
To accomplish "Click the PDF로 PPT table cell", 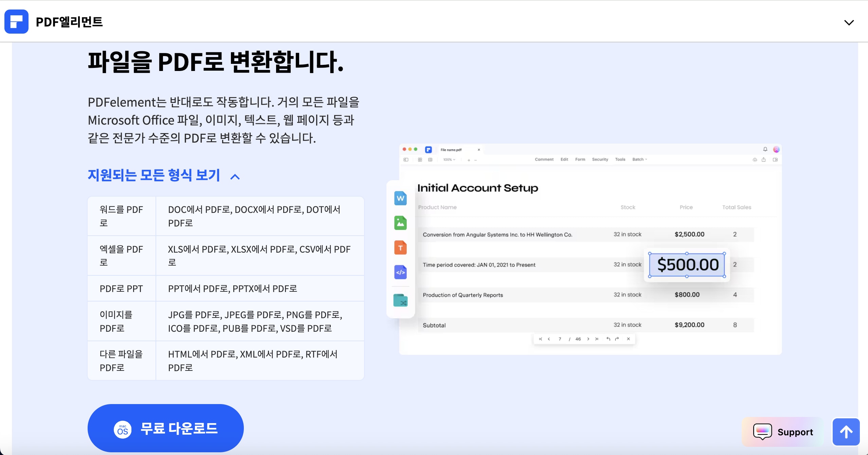I will 122,289.
